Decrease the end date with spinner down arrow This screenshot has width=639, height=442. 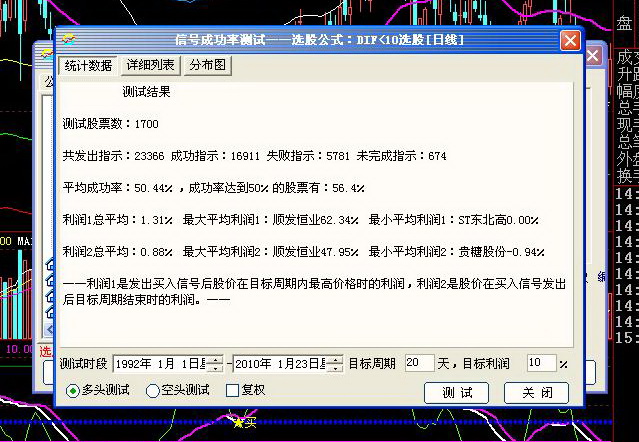[x=335, y=368]
